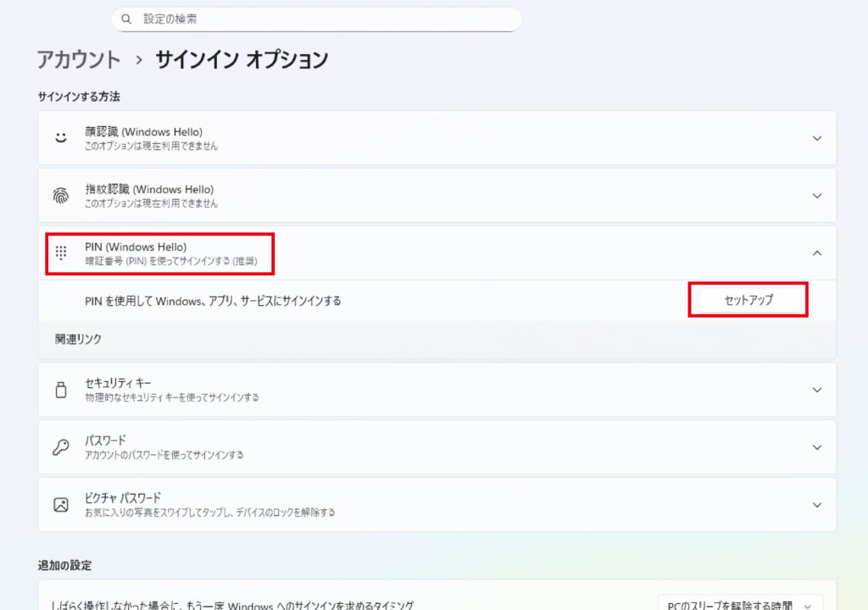Viewport: 868px width, 610px height.
Task: Go back to アカウント breadcrumb
Action: pos(79,60)
